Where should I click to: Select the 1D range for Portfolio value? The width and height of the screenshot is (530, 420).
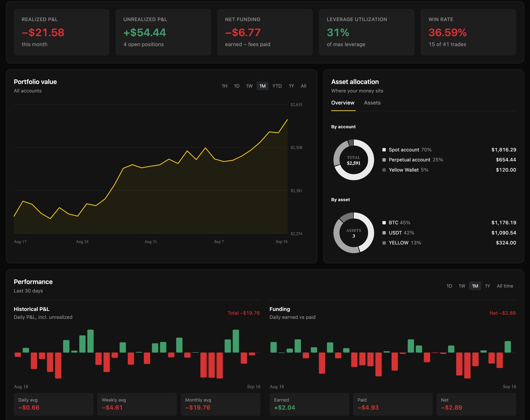coord(237,86)
